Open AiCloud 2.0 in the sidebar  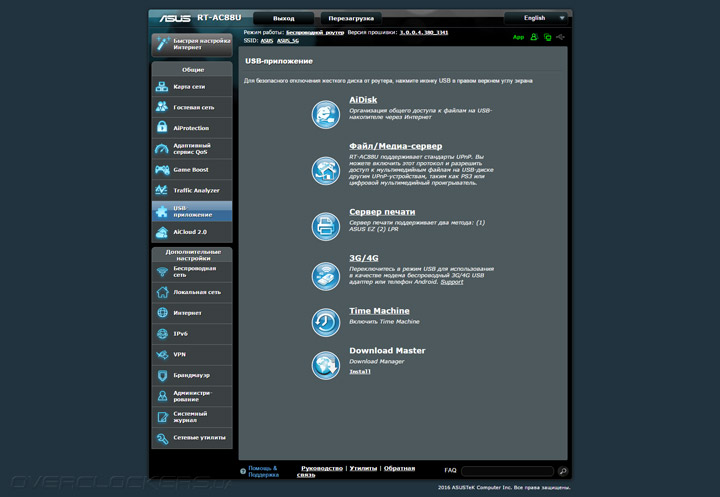192,232
